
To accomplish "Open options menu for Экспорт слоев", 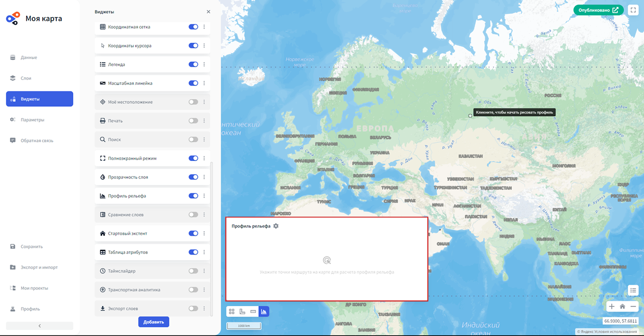I will click(204, 308).
